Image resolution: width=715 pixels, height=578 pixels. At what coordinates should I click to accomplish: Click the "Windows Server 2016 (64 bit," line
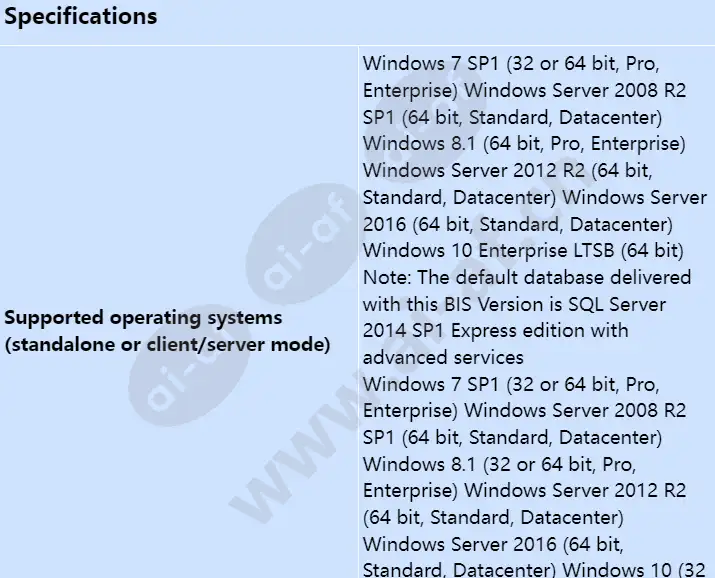(493, 544)
